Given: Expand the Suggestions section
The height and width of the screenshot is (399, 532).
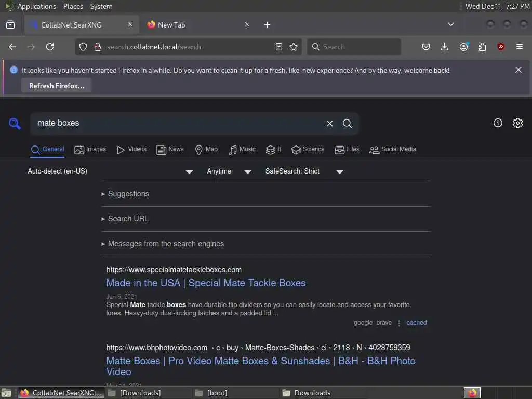Looking at the screenshot, I should (125, 194).
